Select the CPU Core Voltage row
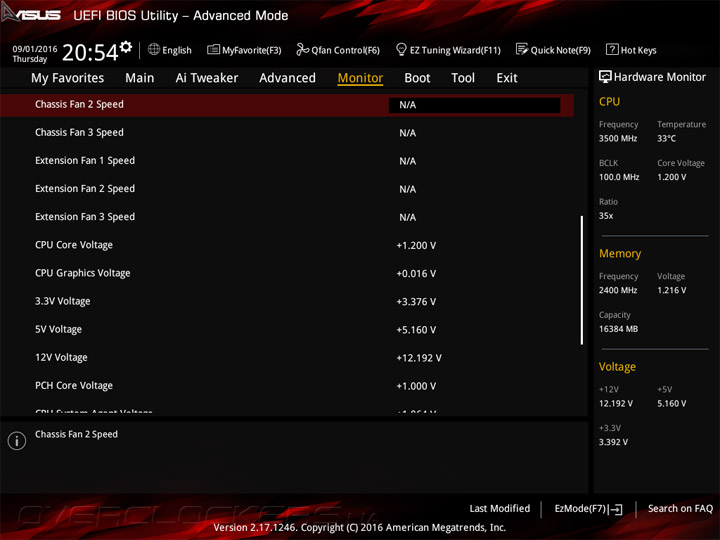Screen dimensions: 720x540 [x=287, y=245]
